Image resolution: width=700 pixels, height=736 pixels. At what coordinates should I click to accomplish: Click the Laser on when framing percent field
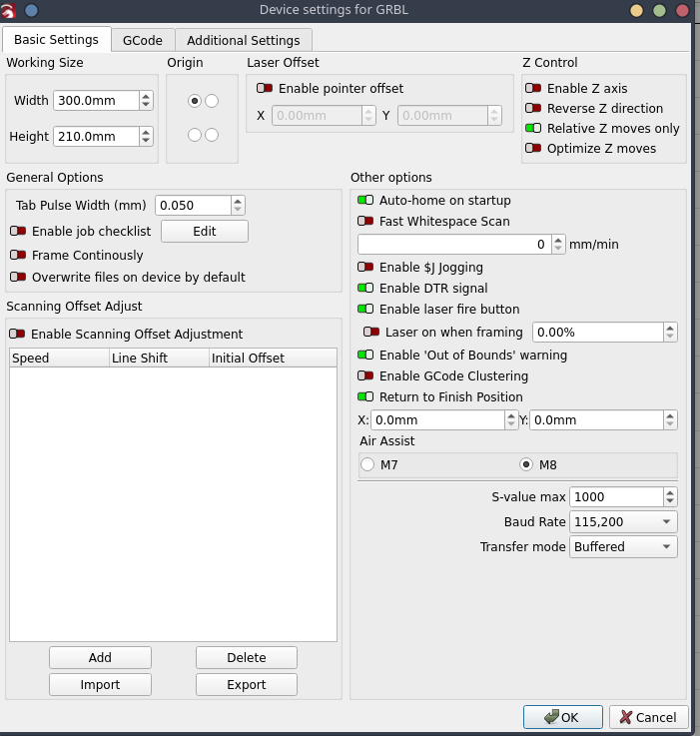(x=598, y=333)
